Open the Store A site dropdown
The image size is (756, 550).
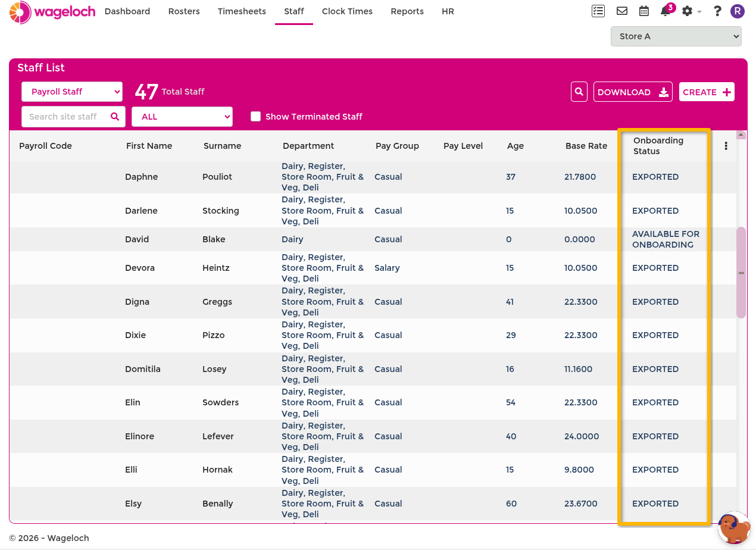(x=676, y=36)
